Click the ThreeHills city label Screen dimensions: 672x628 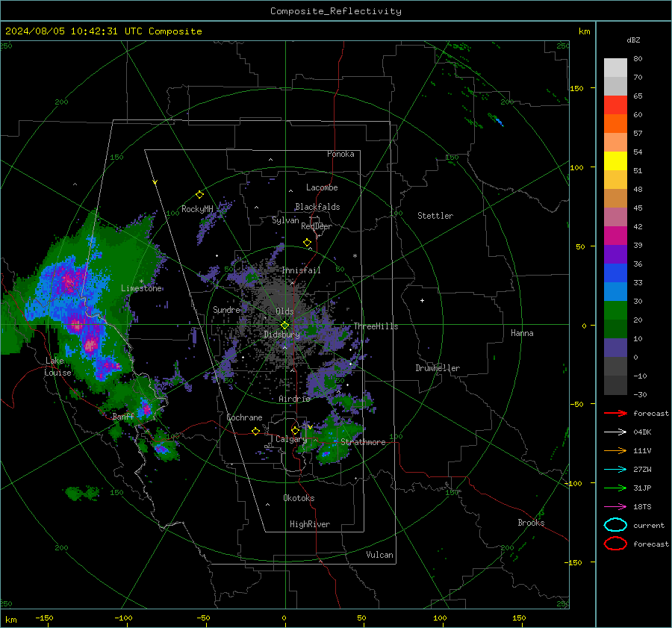pyautogui.click(x=376, y=326)
